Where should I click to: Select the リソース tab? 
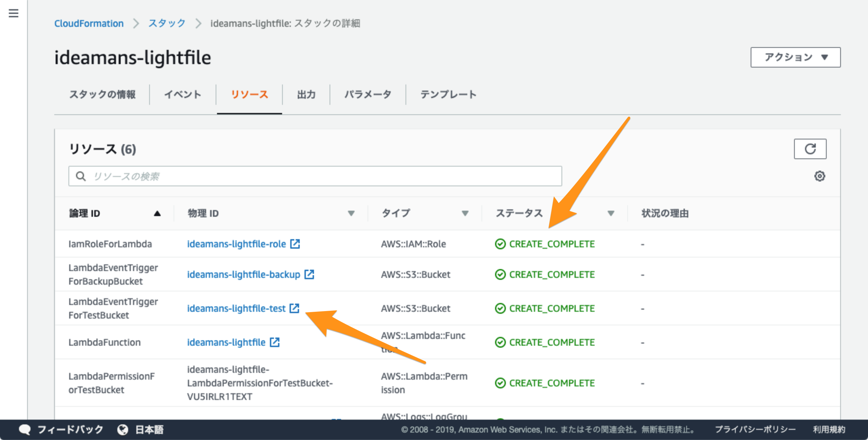click(x=250, y=94)
